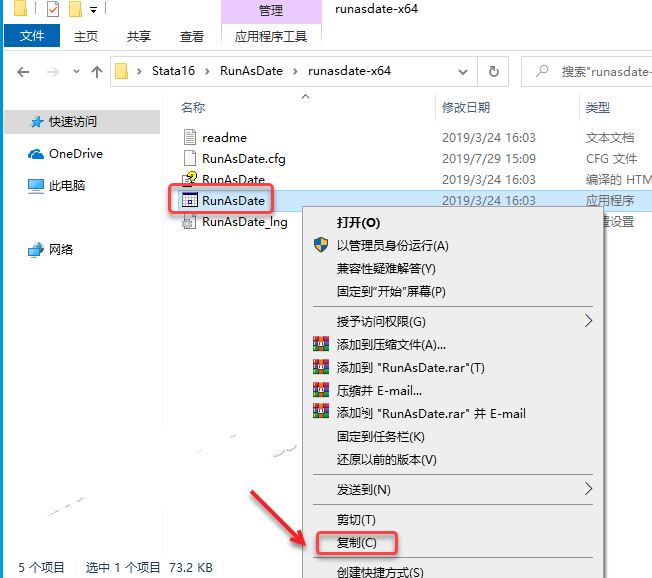Click the Forward navigation arrow
Screen dimensions: 652x578
(53, 72)
